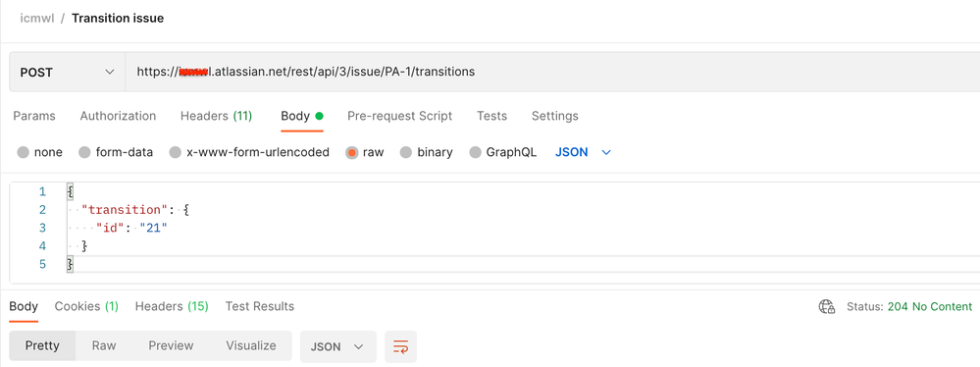Click the Visualize response button
This screenshot has width=980, height=367.
pyautogui.click(x=250, y=345)
